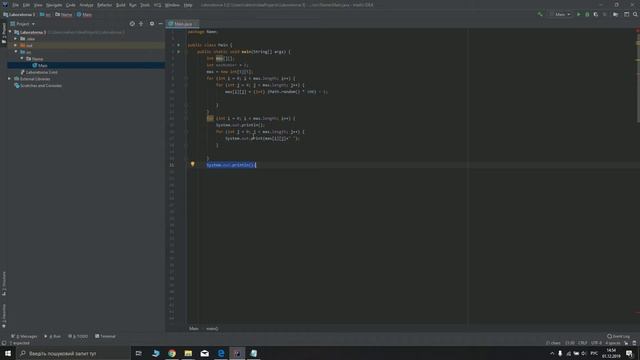Click the green Run button
Screen dimensions: 640x360
pyautogui.click(x=578, y=14)
